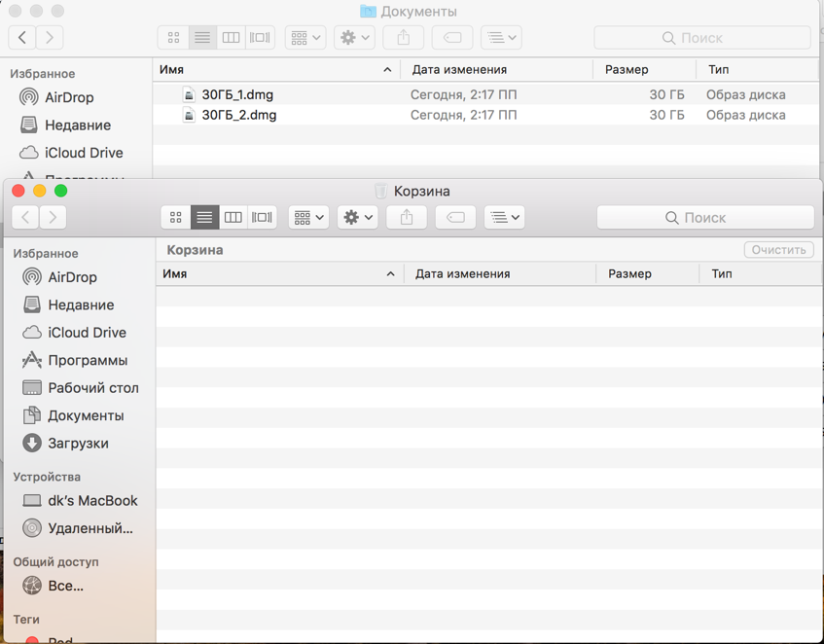Click the Очистить button to empty Trash
824x644 pixels.
point(779,250)
